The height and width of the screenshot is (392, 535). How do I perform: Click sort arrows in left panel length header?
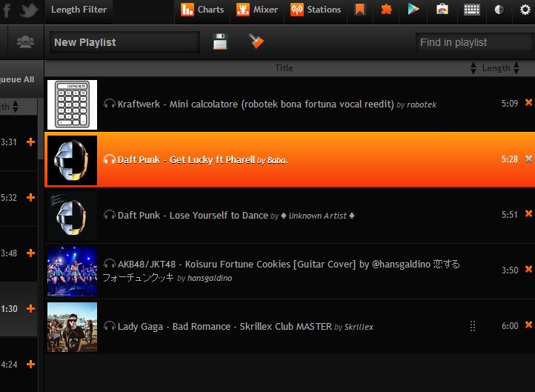[15, 107]
